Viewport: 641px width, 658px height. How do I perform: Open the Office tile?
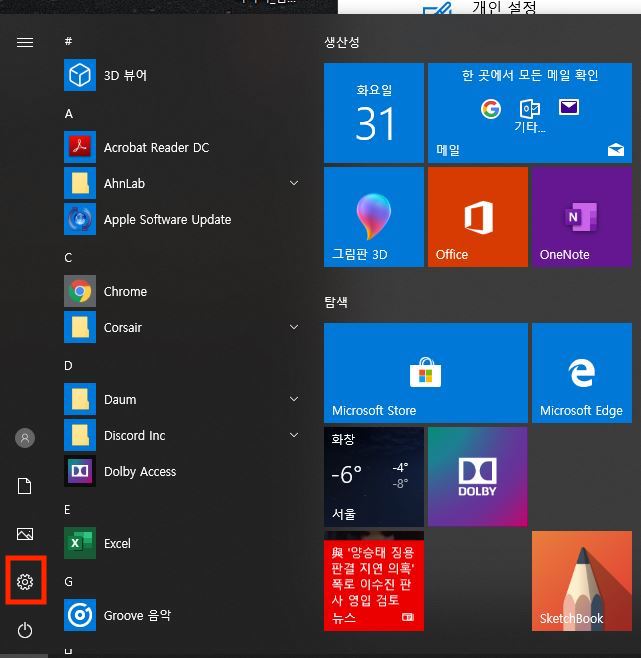pos(478,217)
